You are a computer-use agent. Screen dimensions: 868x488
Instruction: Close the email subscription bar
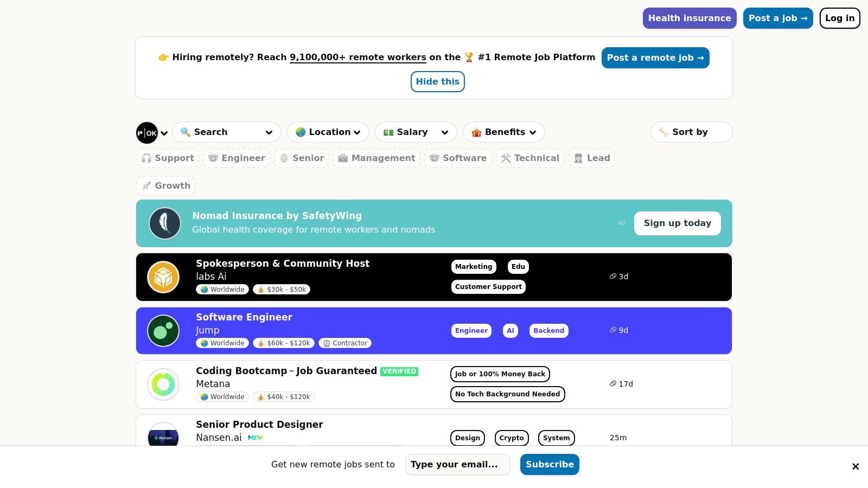(856, 466)
